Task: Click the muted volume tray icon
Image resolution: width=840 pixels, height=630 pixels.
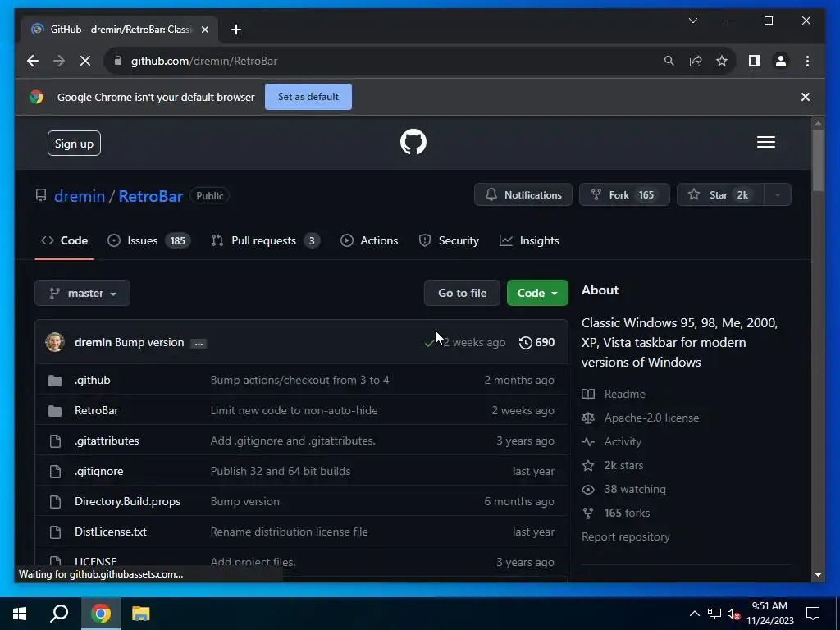Action: pos(733,614)
